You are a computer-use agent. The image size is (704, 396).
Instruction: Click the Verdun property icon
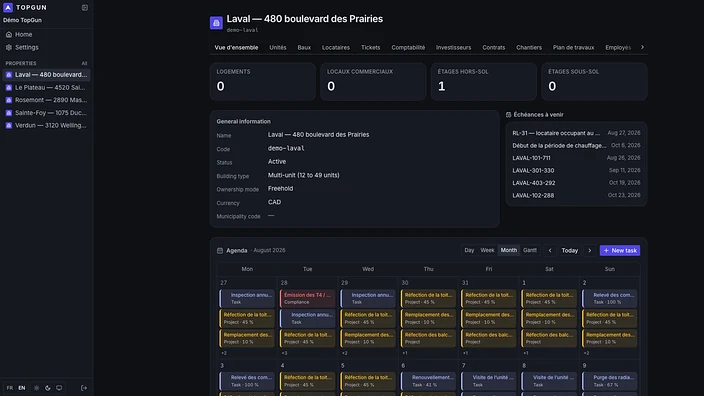[x=9, y=125]
